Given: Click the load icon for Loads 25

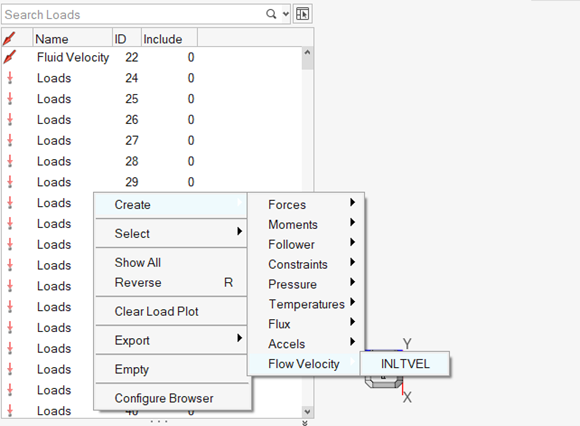Looking at the screenshot, I should pyautogui.click(x=10, y=99).
